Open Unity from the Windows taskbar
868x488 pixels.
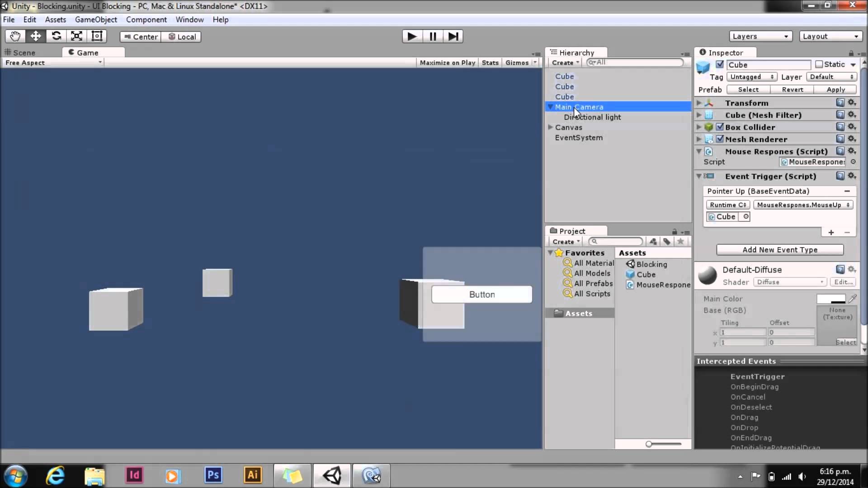coord(332,475)
